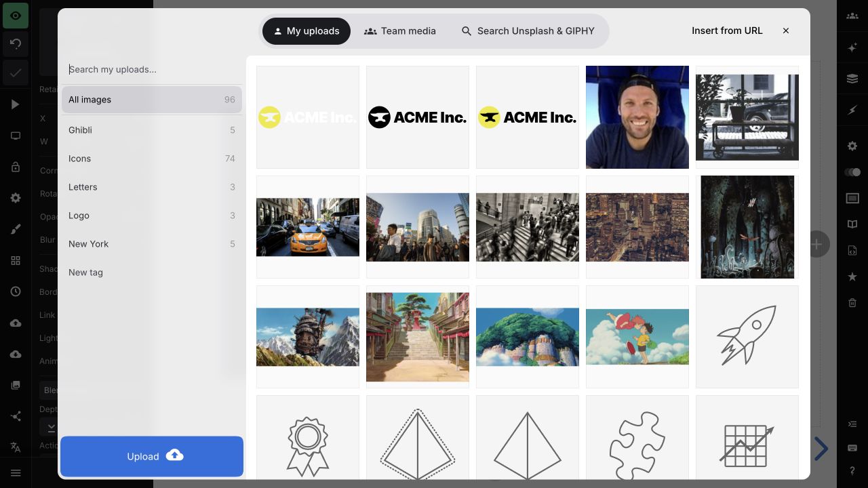Filter uploads by the Logo tag
Image resolution: width=868 pixels, height=488 pixels.
click(x=152, y=216)
